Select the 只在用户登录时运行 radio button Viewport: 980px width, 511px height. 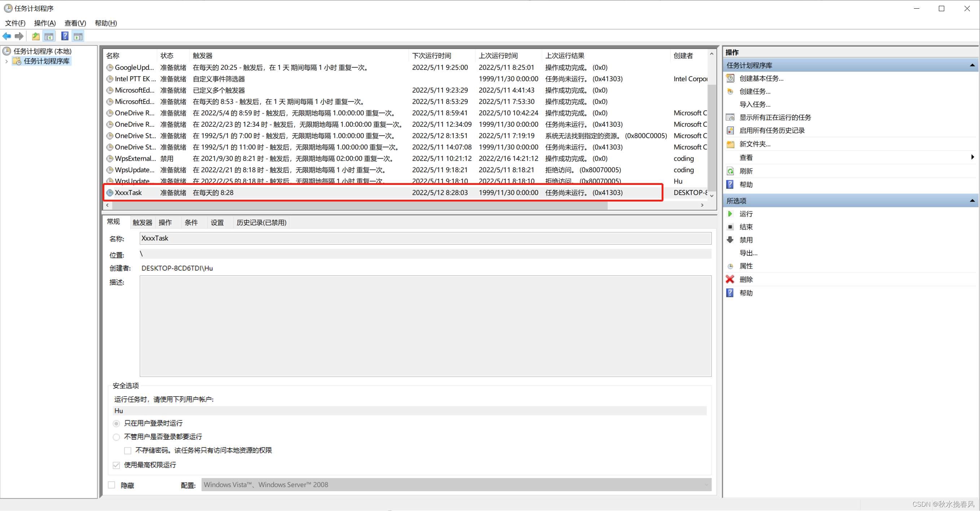click(x=117, y=424)
